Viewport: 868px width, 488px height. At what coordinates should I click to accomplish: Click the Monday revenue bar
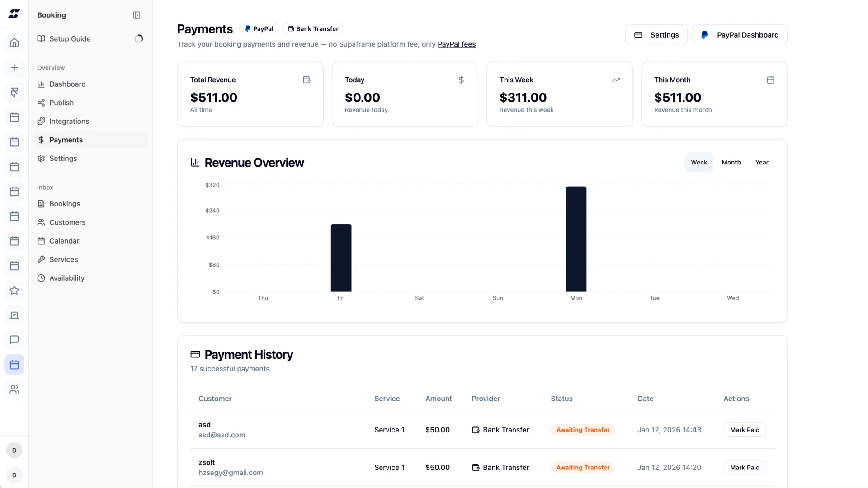pyautogui.click(x=576, y=239)
